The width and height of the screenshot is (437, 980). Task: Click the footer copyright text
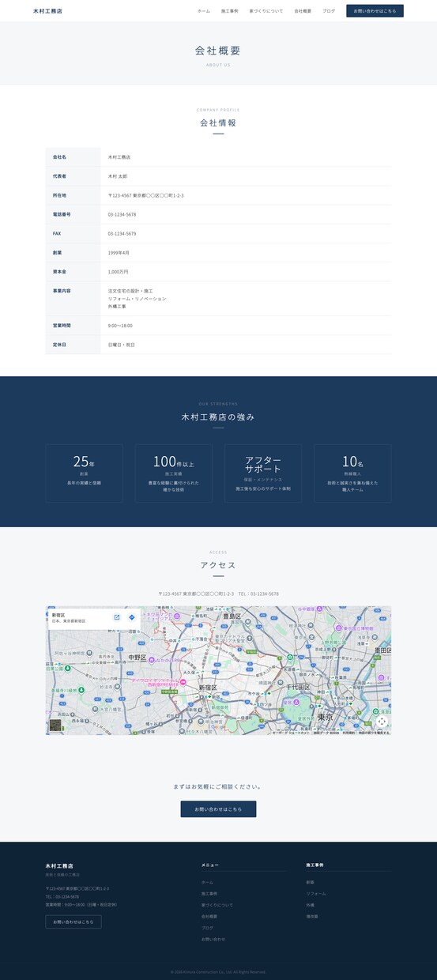click(x=218, y=971)
